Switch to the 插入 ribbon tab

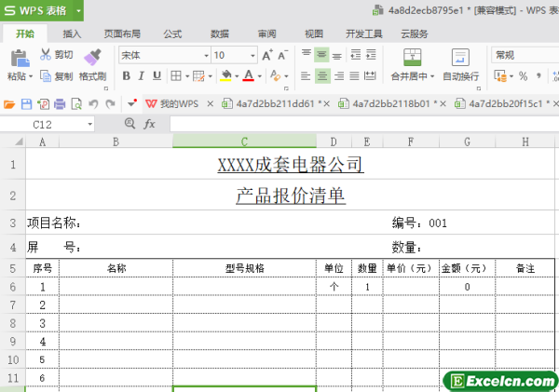72,34
